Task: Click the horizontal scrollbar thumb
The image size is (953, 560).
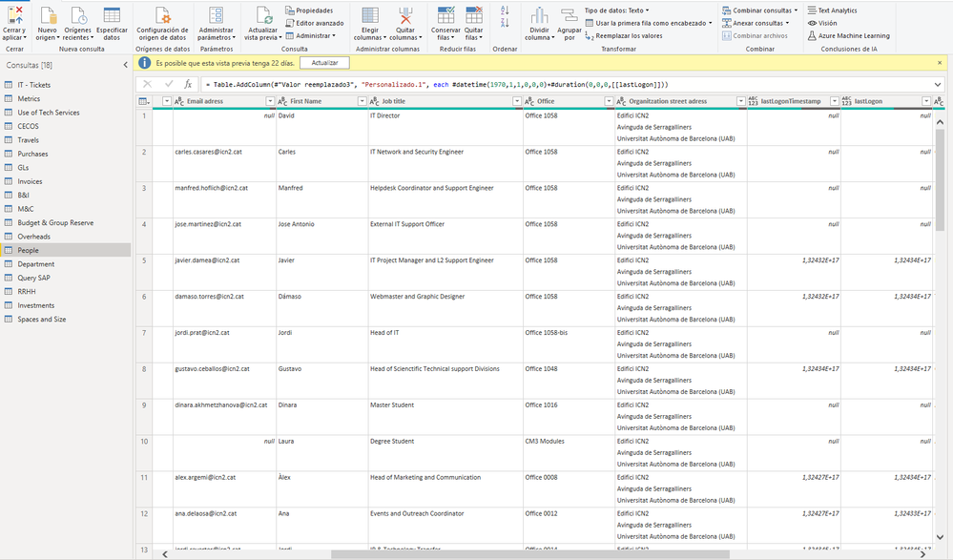Action: coord(530,554)
